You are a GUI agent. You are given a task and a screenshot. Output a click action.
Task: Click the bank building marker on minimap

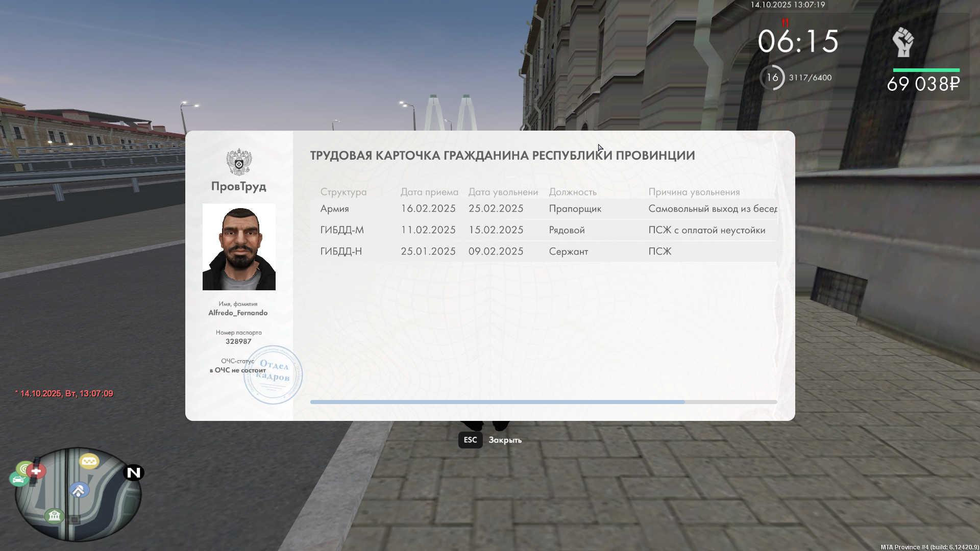54,516
